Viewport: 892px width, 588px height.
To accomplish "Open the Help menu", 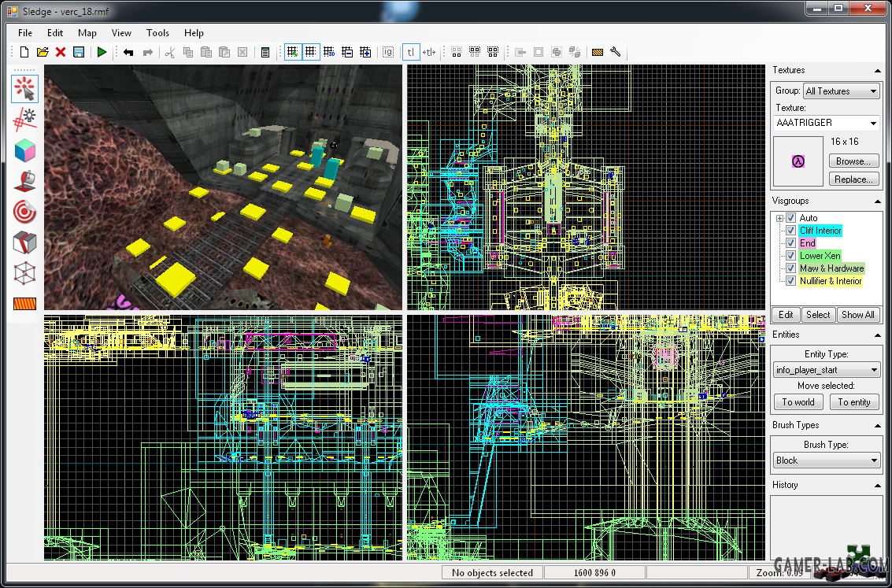I will pyautogui.click(x=194, y=33).
